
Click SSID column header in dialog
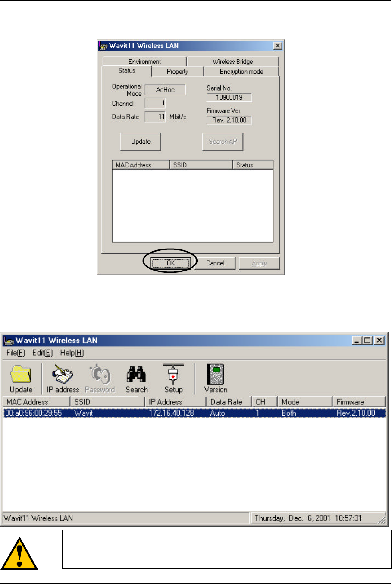click(x=201, y=165)
